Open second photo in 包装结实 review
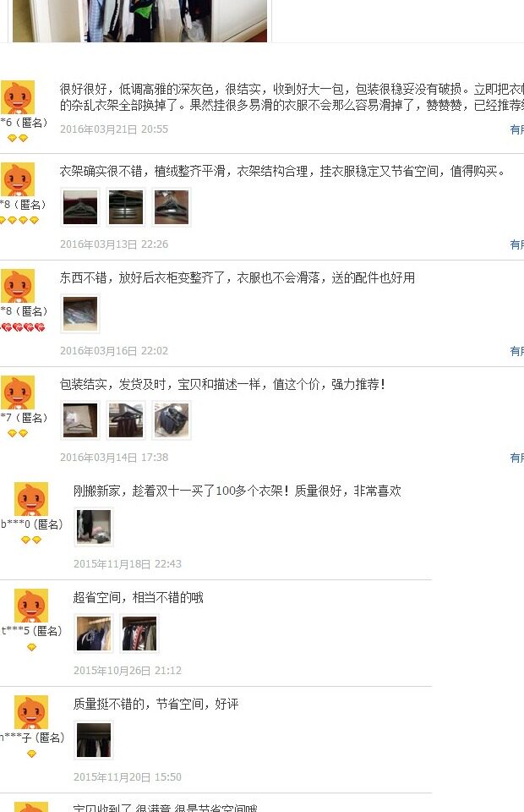Screen dimensions: 524x812 [126, 420]
